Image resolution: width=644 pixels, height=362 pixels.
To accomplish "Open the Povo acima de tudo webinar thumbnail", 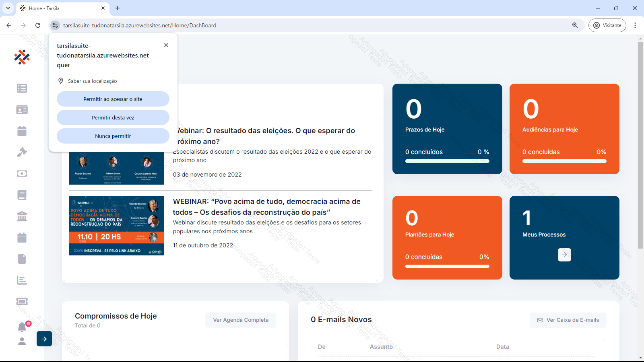I will click(116, 226).
